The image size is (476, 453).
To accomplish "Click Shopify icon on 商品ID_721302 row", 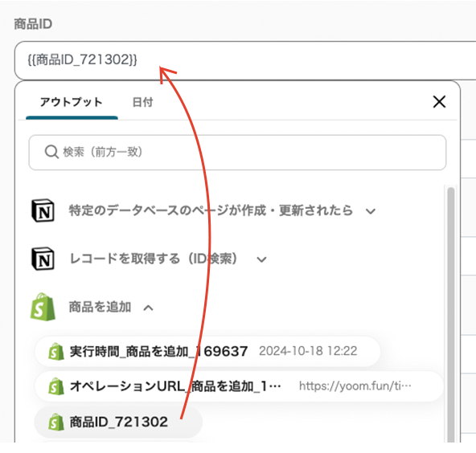I will click(56, 422).
